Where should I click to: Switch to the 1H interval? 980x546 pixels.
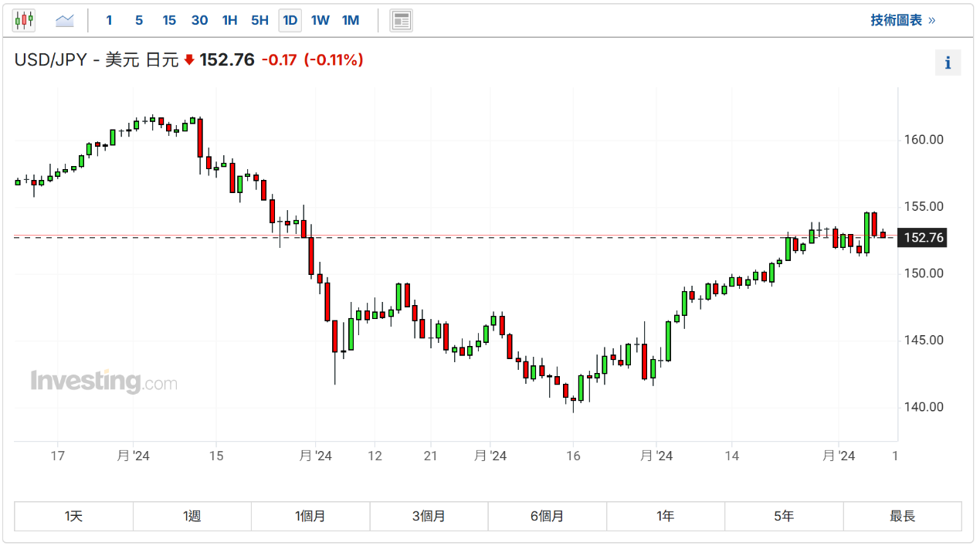click(x=229, y=20)
